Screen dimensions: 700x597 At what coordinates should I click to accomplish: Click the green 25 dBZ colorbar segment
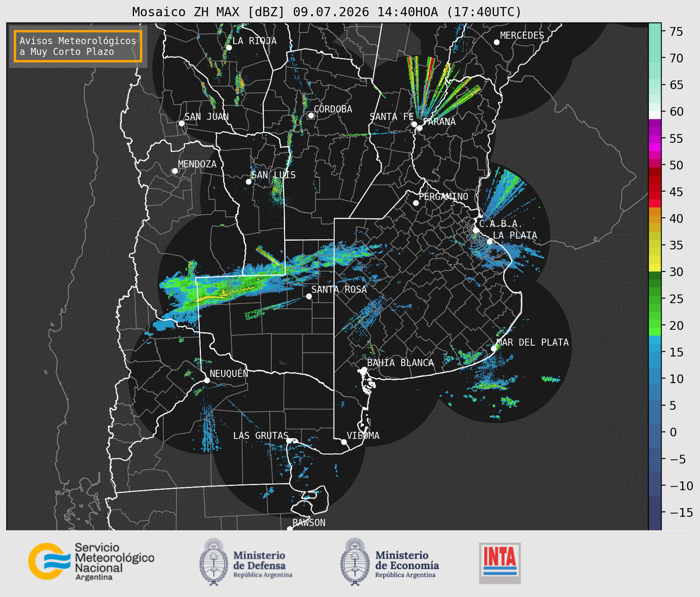655,299
